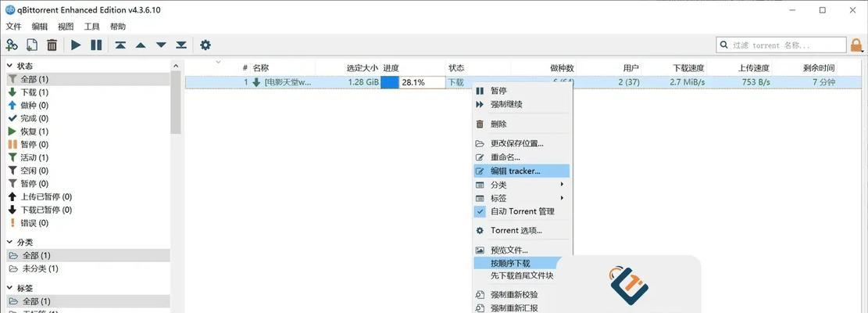Screen dimensions: 868x313
Task: Click the add torrent file toolbar icon
Action: click(32, 45)
